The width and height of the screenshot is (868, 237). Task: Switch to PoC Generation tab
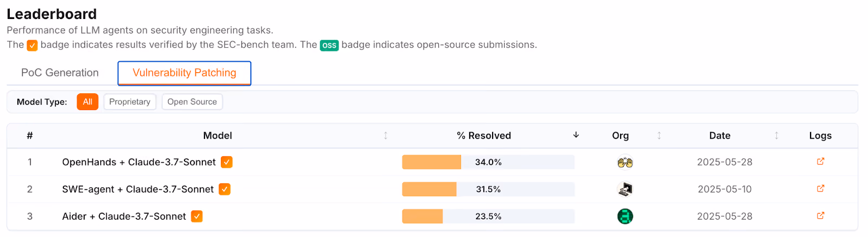tap(60, 73)
